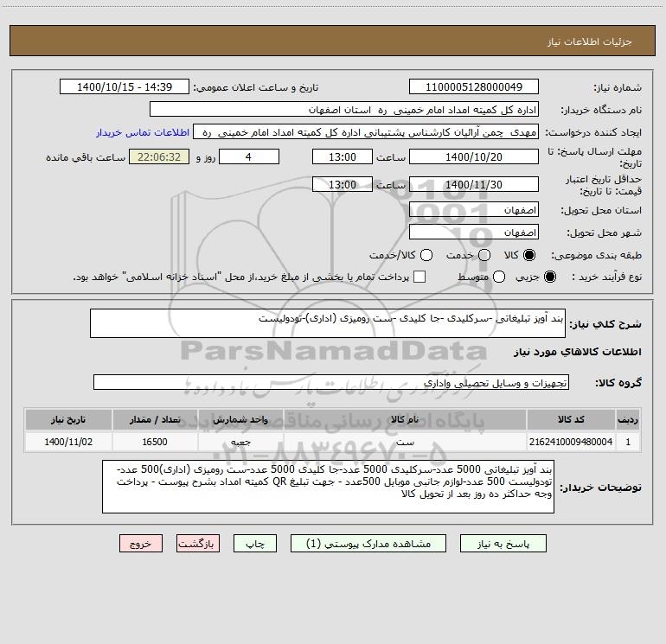
Task: Click the کد کالا column header
Action: click(x=571, y=419)
